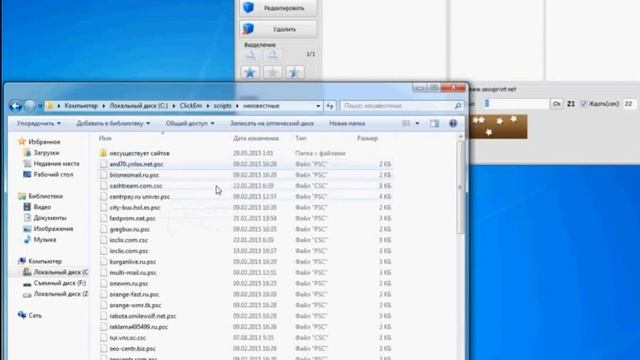
Task: Click 'Записать на оптический диск' toolbar button
Action: 272,123
